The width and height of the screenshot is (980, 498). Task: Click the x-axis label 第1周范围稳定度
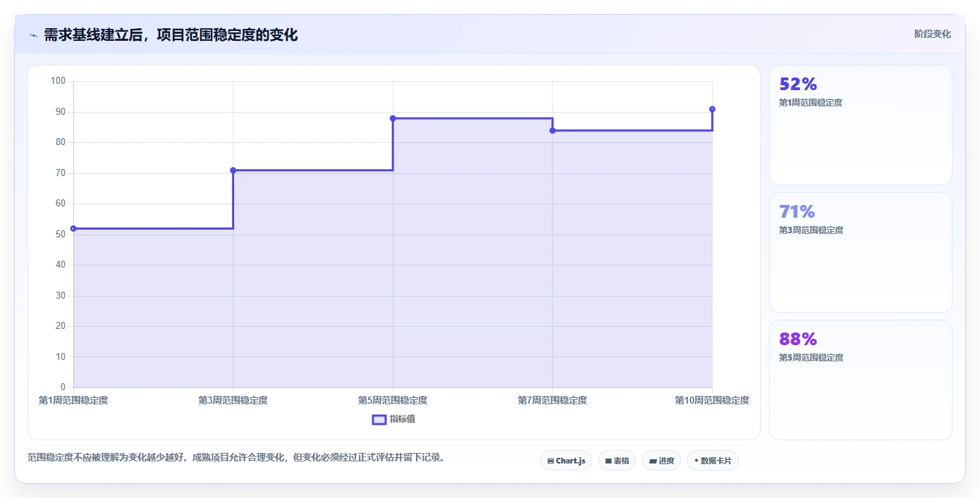(x=73, y=400)
